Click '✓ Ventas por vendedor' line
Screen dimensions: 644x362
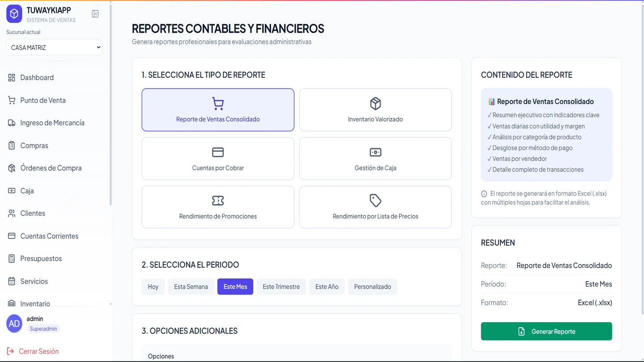pos(517,159)
